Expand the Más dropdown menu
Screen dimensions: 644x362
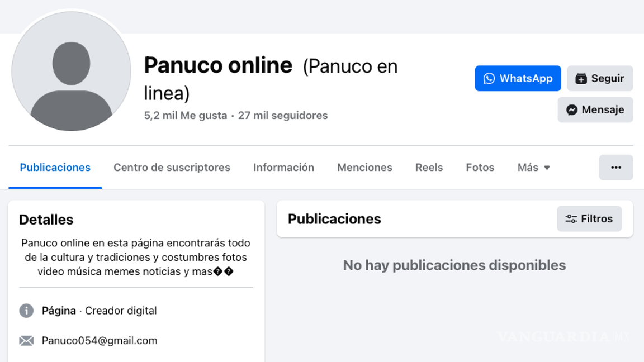coord(533,167)
